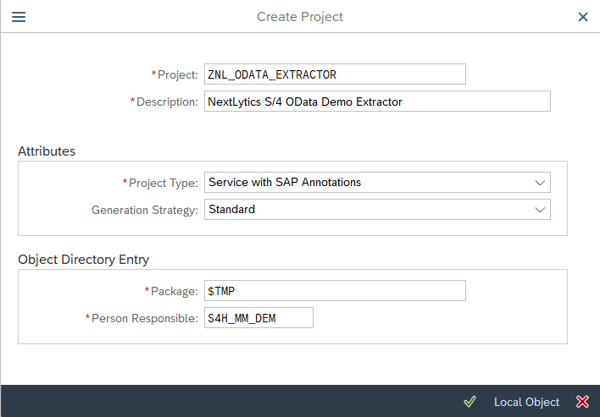Click the Person Responsible label
Viewport: 600px width, 417px height.
[145, 318]
